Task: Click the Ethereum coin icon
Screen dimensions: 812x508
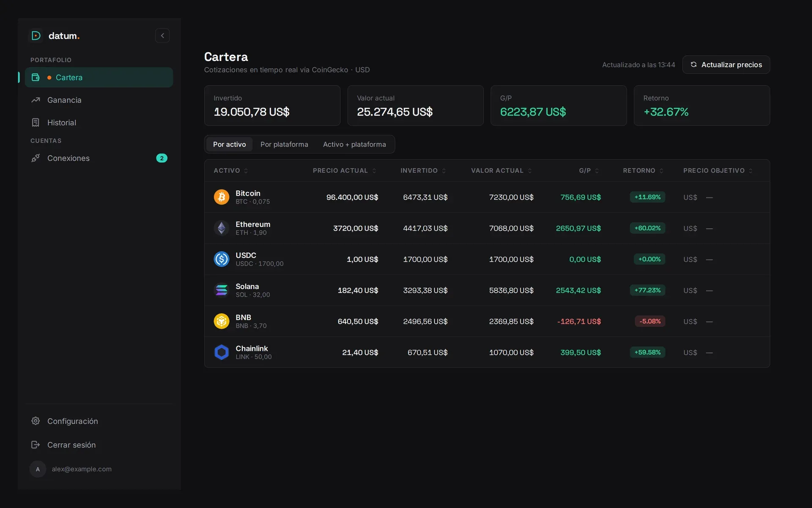Action: pos(222,228)
